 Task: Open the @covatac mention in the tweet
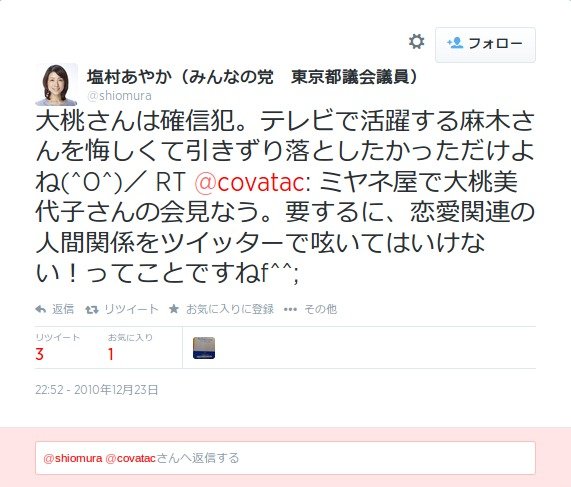tap(249, 182)
